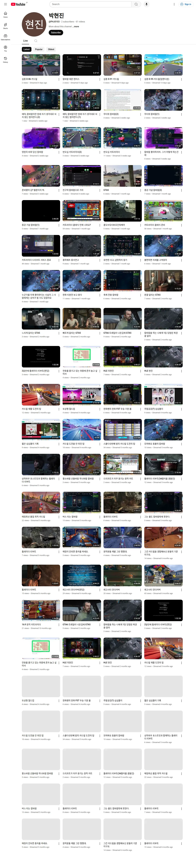Open action menu for 3:19:10 video

tap(181, 190)
